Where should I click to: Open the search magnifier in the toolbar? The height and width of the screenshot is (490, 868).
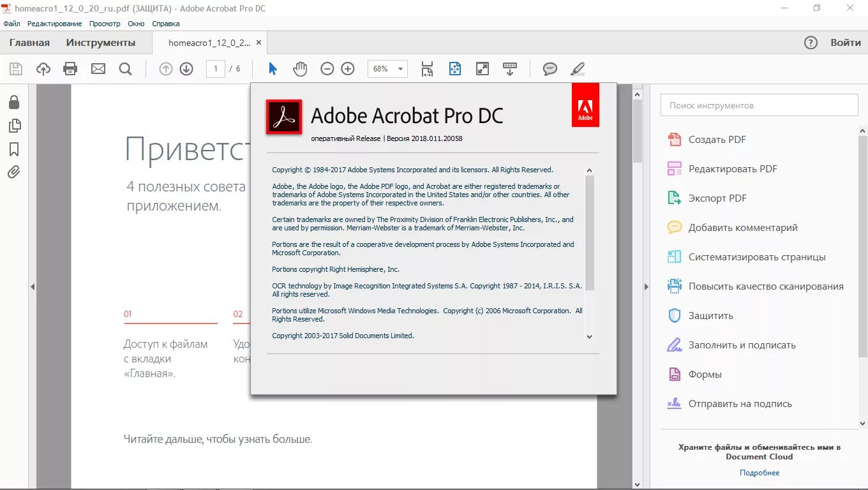126,69
